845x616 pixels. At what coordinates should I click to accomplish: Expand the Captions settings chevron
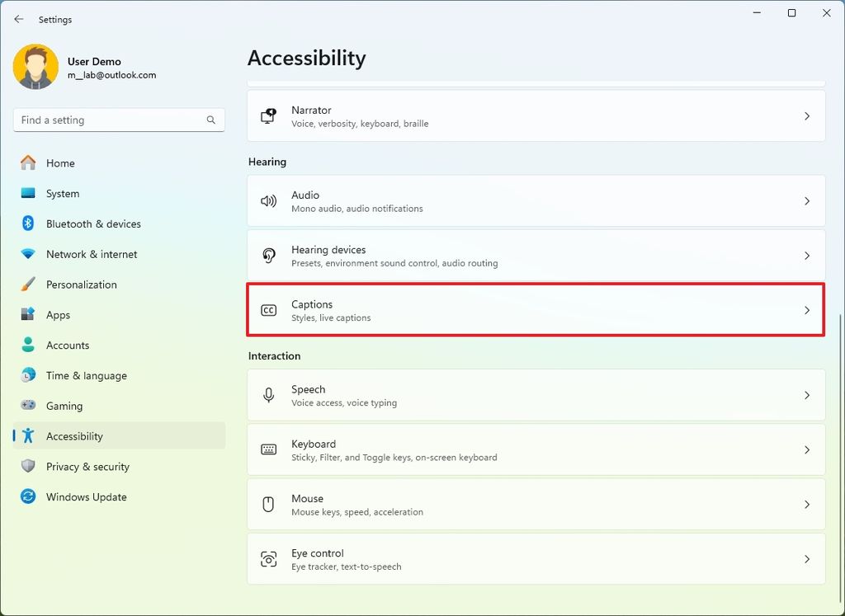pos(807,310)
